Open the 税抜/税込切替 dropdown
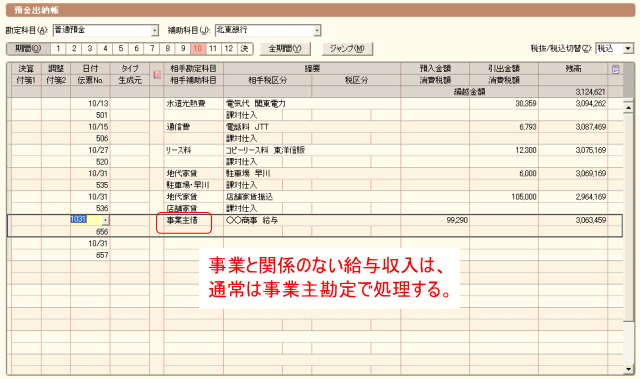The height and width of the screenshot is (379, 640). click(x=628, y=49)
